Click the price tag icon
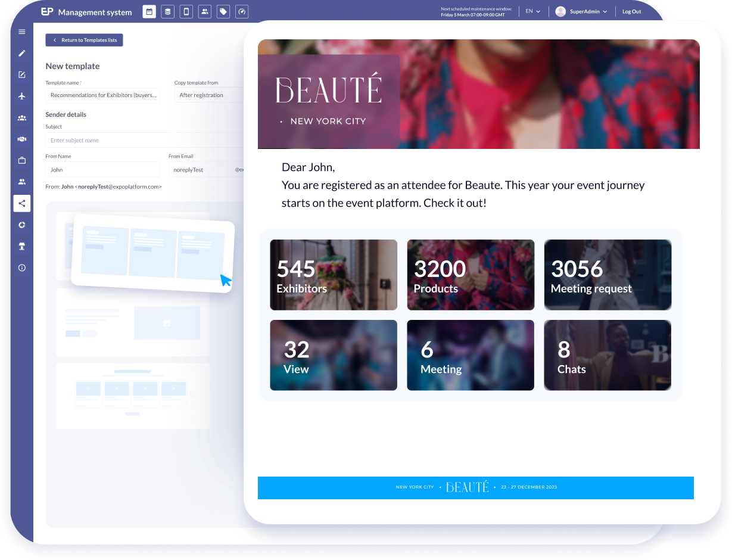 click(223, 11)
